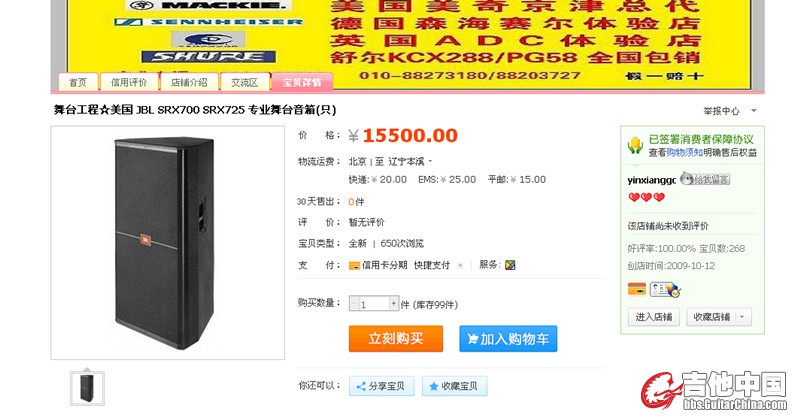Click the 给我留言 message icon beside yinxianggc
This screenshot has height=420, width=794.
pyautogui.click(x=704, y=179)
